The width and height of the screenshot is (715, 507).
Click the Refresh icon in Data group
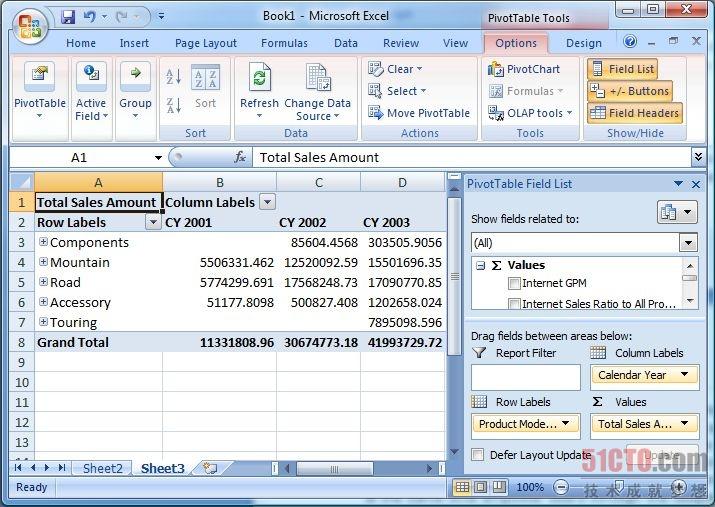tap(259, 80)
